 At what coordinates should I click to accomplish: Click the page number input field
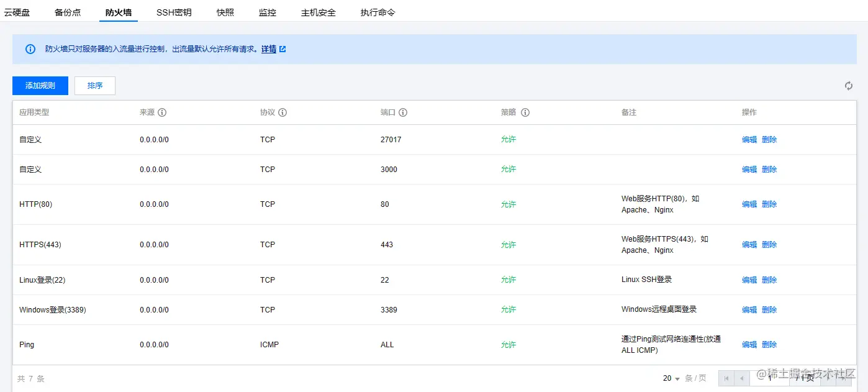tap(770, 378)
